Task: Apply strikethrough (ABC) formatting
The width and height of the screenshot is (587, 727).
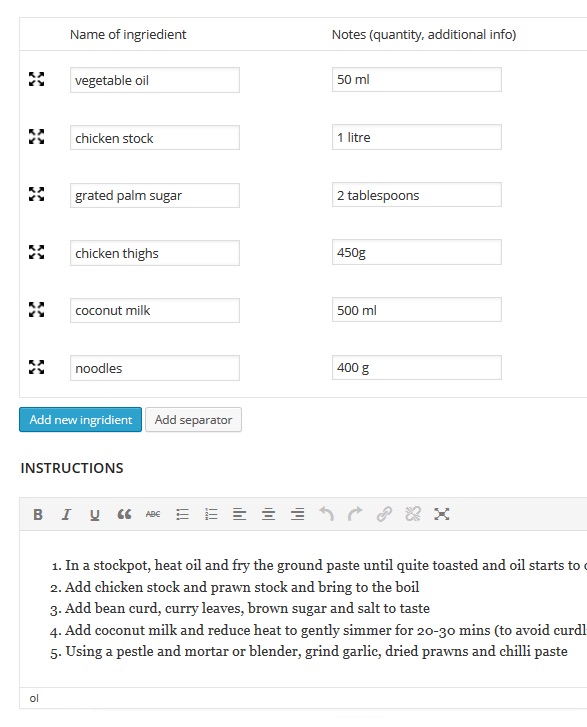Action: [153, 514]
